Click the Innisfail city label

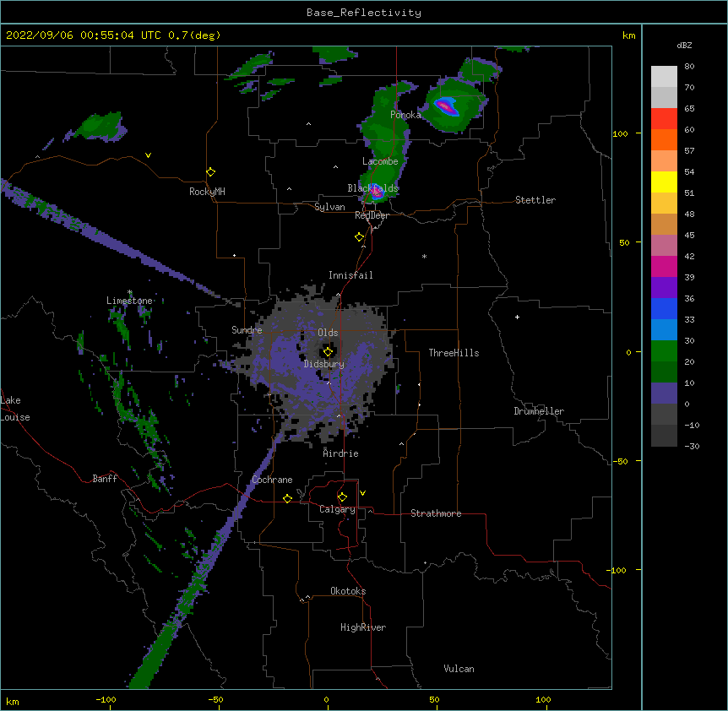tap(350, 275)
